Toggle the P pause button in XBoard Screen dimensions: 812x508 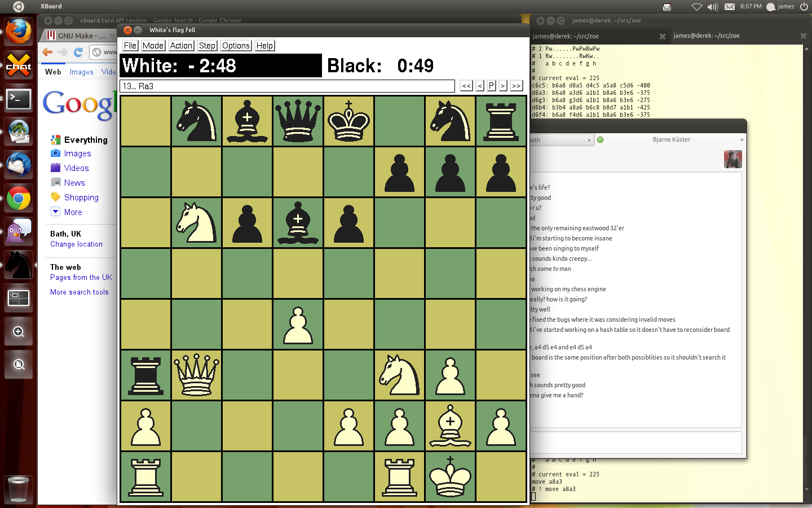tap(491, 86)
